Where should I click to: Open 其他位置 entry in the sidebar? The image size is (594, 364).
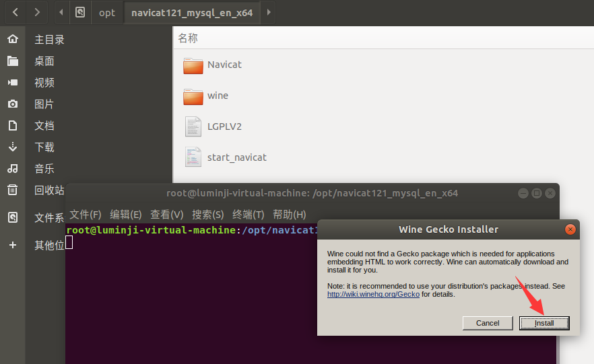[x=49, y=245]
